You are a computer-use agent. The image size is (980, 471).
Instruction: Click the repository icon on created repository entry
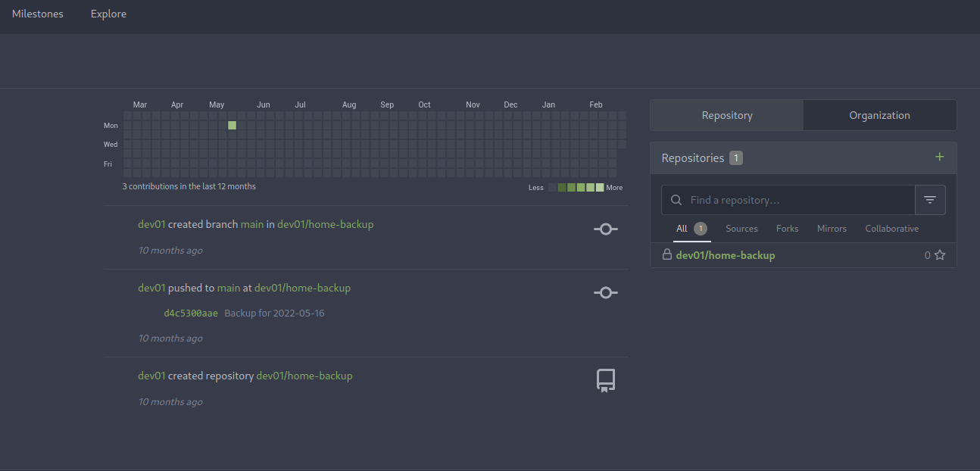606,380
